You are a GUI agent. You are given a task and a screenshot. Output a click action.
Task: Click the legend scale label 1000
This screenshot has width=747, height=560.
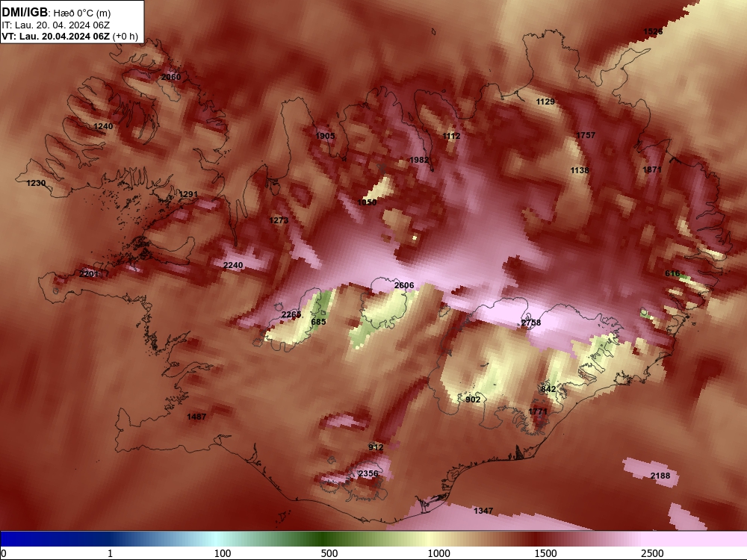(438, 553)
